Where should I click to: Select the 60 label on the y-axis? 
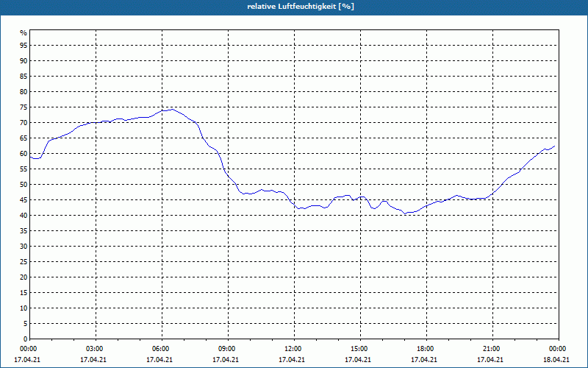(24, 154)
